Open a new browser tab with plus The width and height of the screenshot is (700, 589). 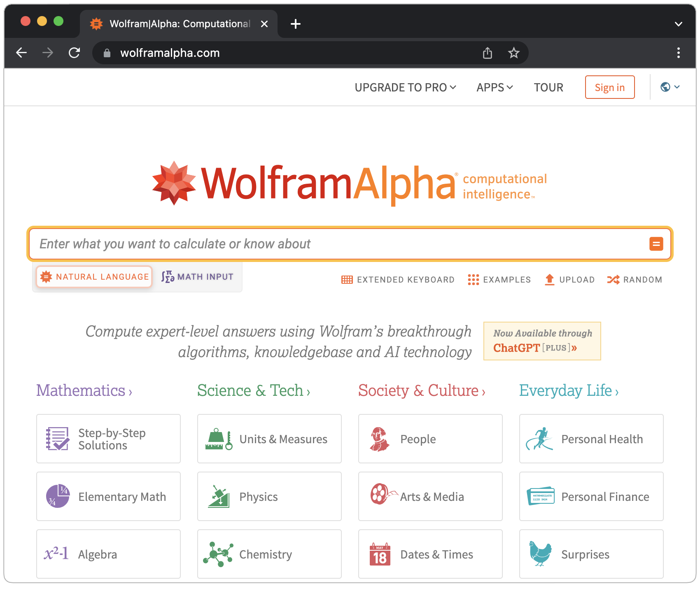(x=295, y=24)
